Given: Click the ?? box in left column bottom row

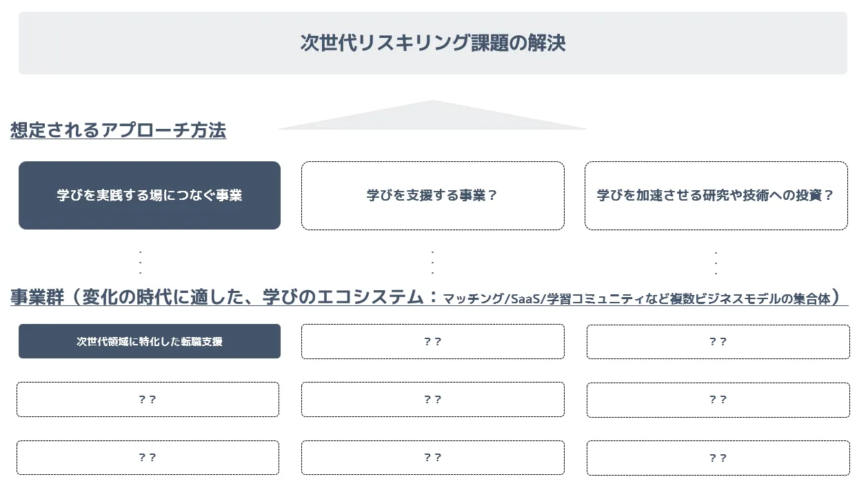Looking at the screenshot, I should tap(148, 457).
